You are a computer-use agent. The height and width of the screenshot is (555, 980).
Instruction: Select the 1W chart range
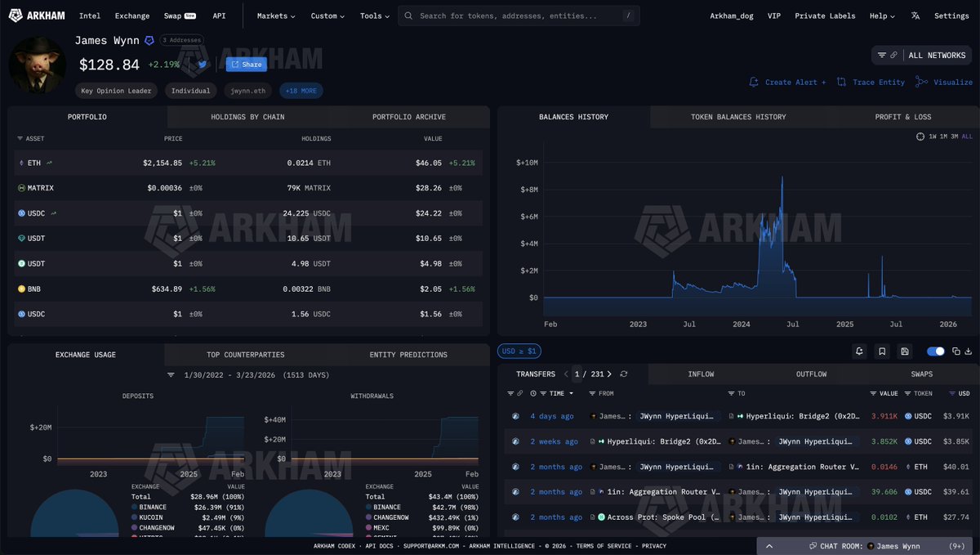pyautogui.click(x=933, y=137)
